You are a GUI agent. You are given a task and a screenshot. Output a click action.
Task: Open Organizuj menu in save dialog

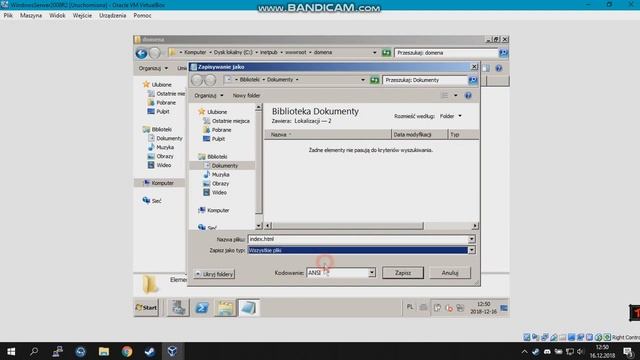[209, 95]
